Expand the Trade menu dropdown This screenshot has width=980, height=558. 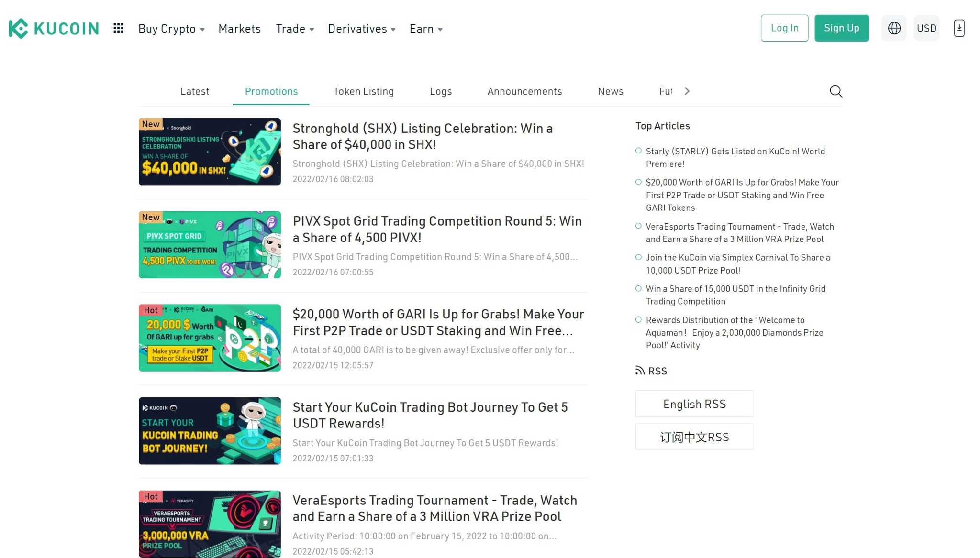(295, 29)
